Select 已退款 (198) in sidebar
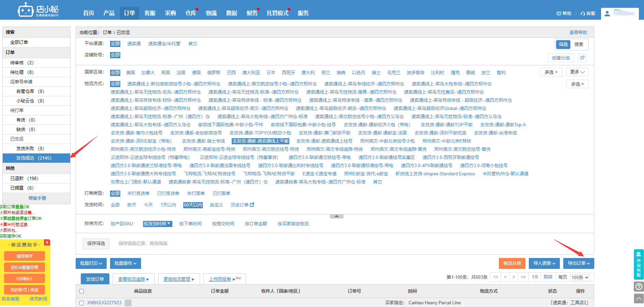The image size is (644, 307). (36, 178)
